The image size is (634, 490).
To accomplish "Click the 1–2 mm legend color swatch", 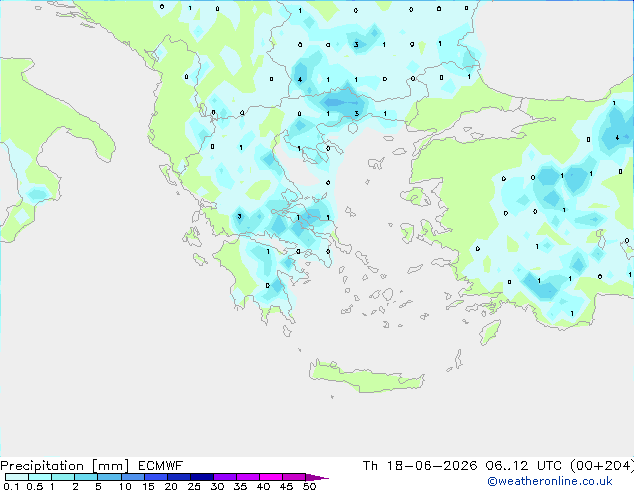I will pos(63,477).
